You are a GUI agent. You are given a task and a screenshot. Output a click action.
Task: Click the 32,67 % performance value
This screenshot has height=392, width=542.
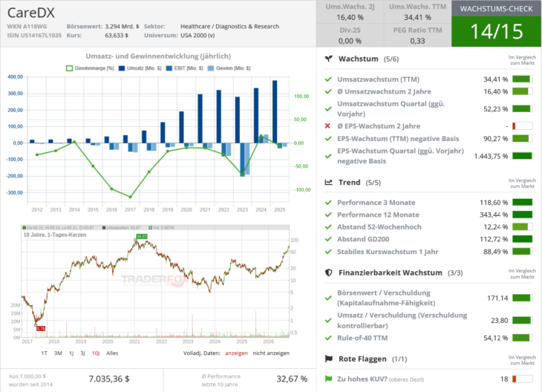pyautogui.click(x=292, y=379)
